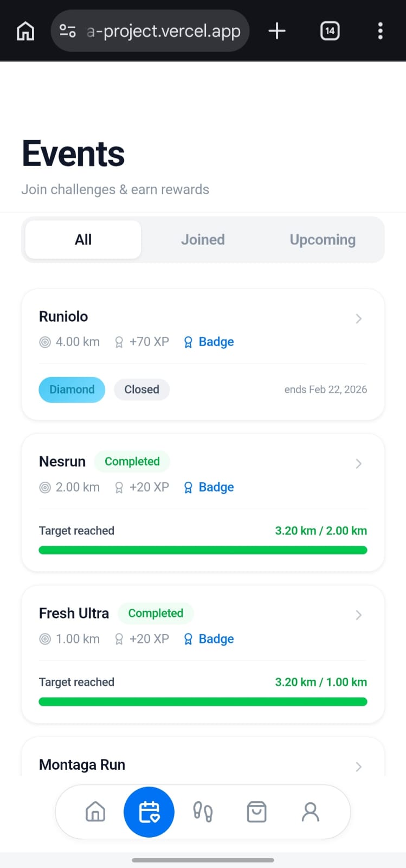Expand the Nesrun event chevron
The width and height of the screenshot is (406, 868).
[x=358, y=463]
